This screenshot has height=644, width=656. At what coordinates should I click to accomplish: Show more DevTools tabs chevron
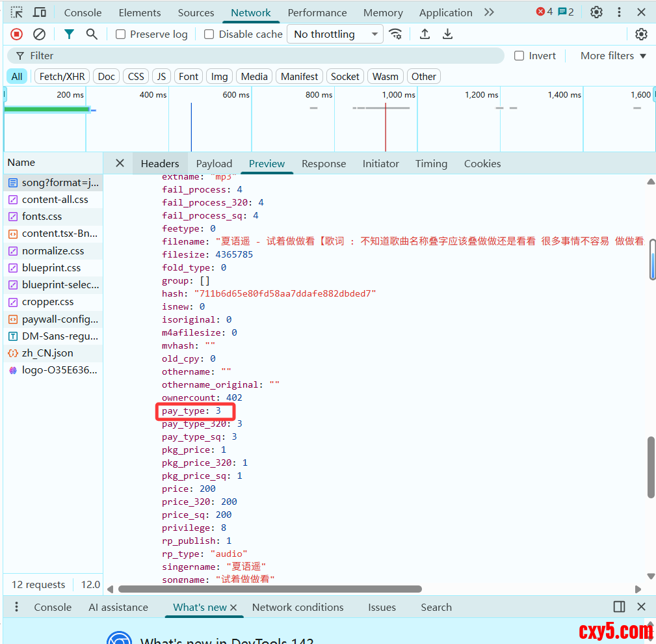[489, 12]
